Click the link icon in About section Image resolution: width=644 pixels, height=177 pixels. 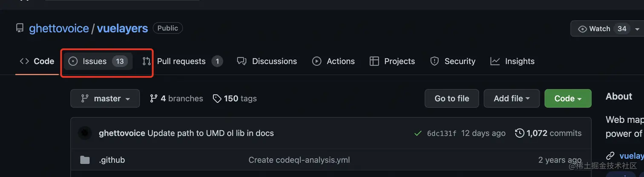[610, 156]
